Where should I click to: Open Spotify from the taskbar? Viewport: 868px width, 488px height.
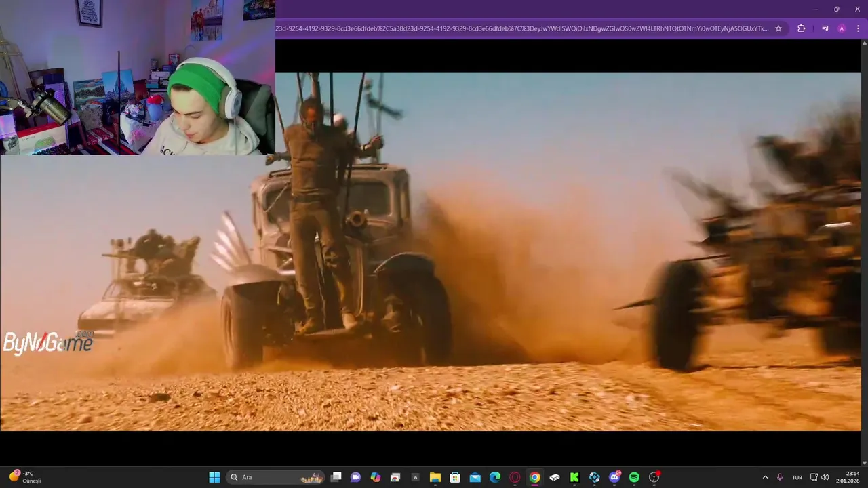point(634,477)
